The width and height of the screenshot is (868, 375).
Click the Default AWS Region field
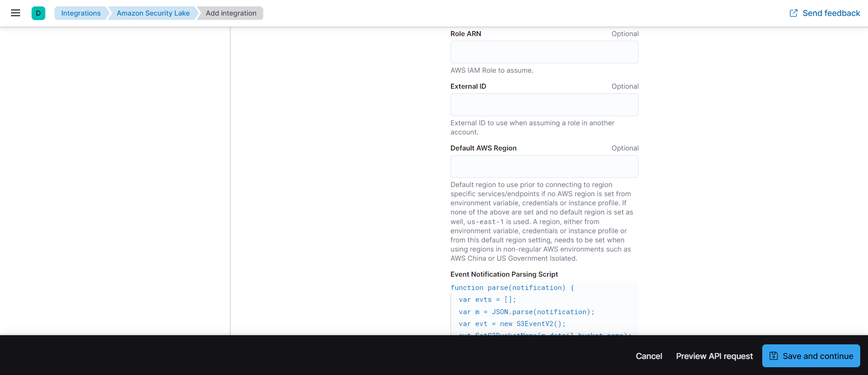pyautogui.click(x=544, y=166)
